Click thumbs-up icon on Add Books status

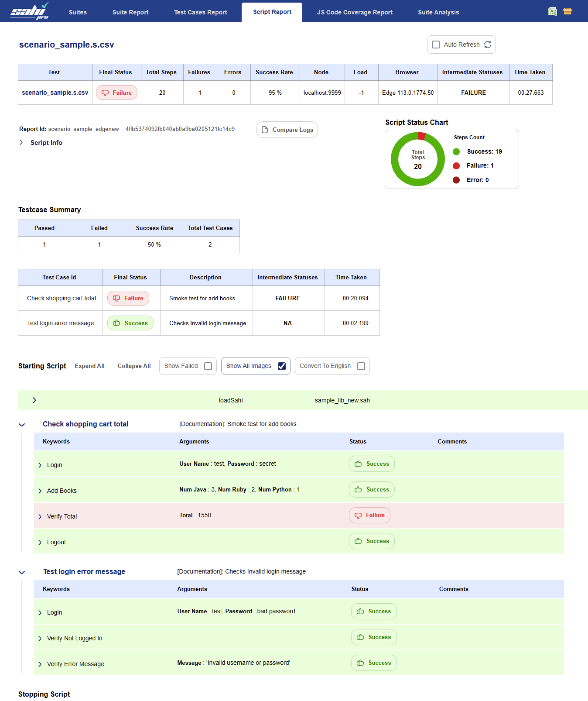coord(358,490)
